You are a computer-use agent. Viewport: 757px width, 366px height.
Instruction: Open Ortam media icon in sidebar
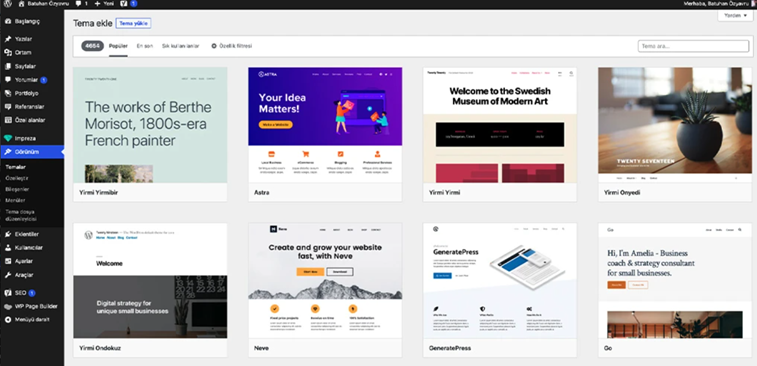(x=8, y=52)
